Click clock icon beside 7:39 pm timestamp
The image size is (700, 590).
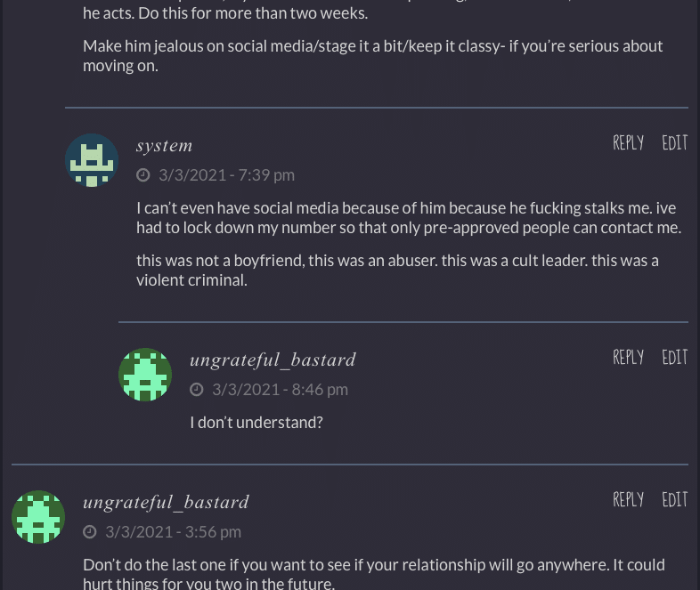[x=143, y=175]
